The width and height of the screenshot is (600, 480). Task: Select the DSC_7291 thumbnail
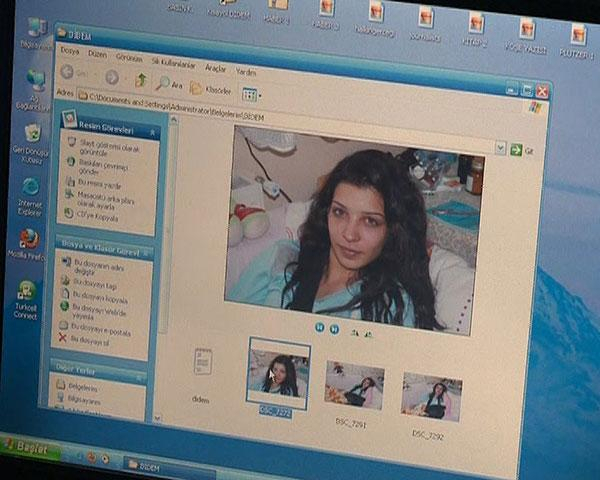(354, 385)
